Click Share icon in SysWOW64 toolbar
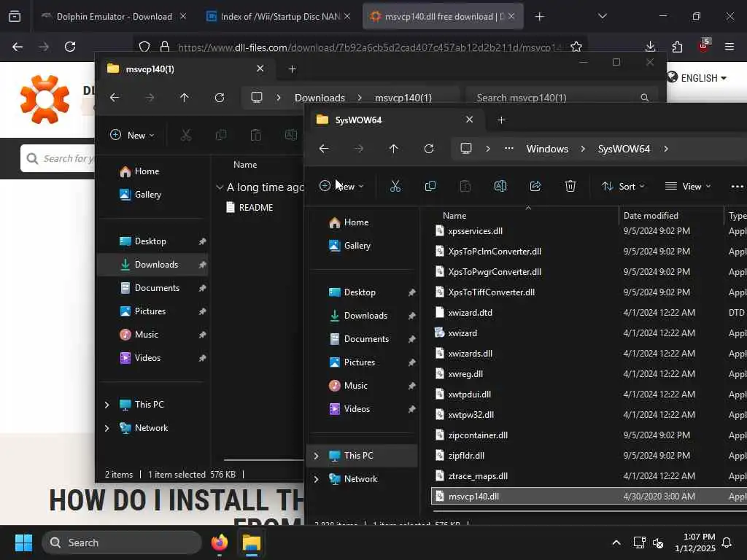Image resolution: width=747 pixels, height=560 pixels. (x=535, y=186)
